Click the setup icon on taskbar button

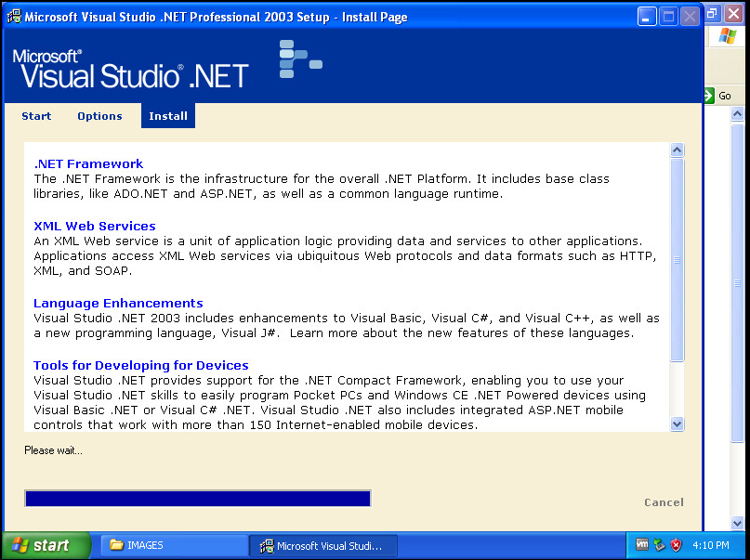(x=267, y=545)
